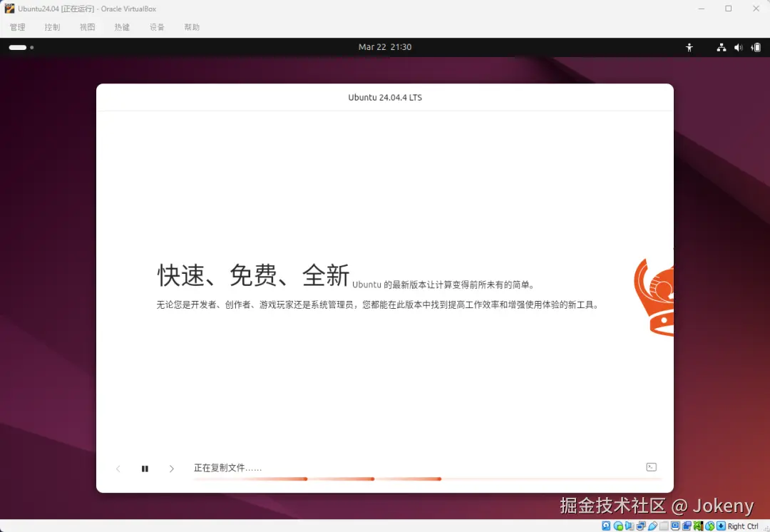The height and width of the screenshot is (532, 770).
Task: Maximize the VirtualBox window
Action: (729, 9)
